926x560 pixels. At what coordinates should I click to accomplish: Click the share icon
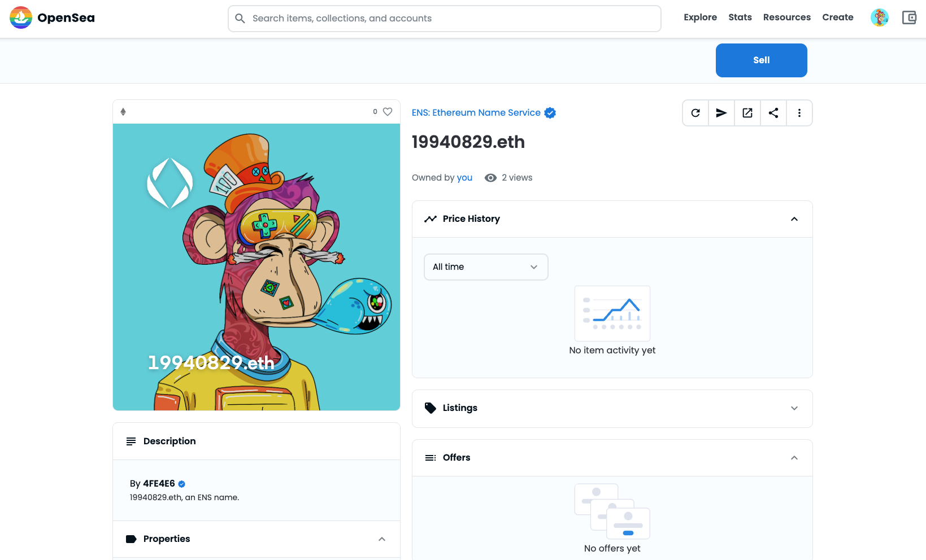[x=773, y=113]
